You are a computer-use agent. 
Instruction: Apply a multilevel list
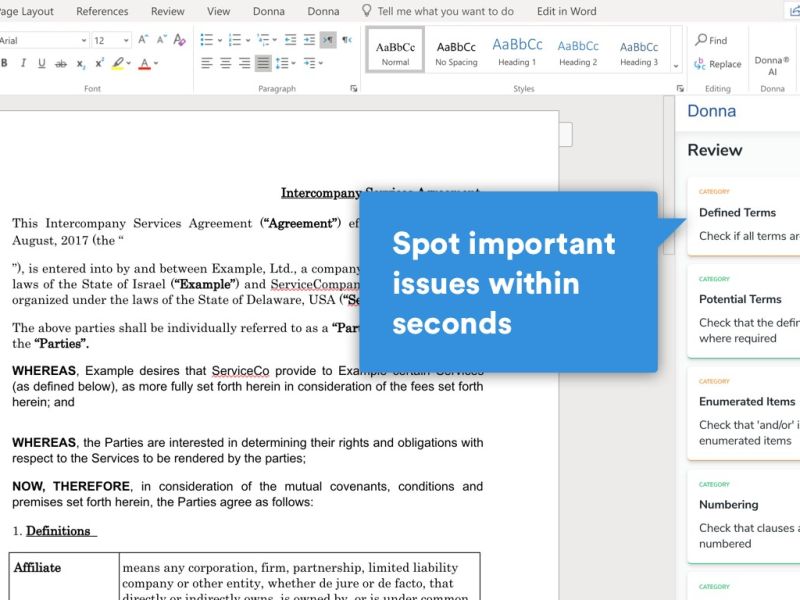pos(264,40)
